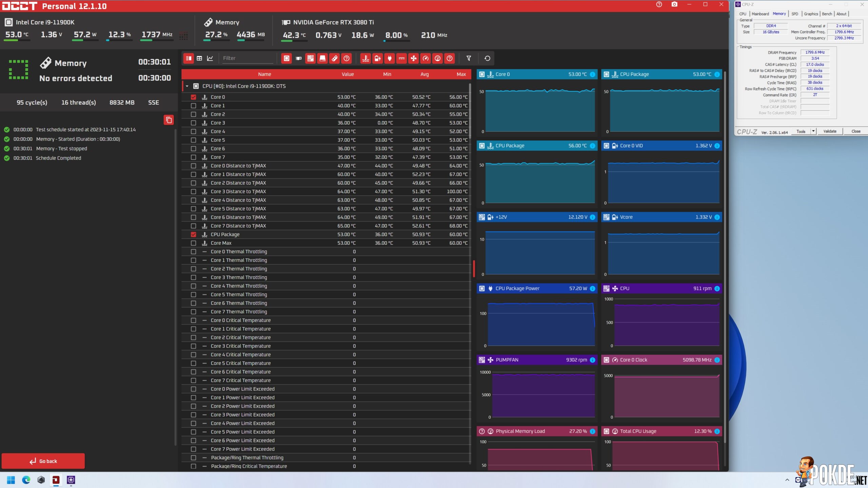Toggle the usage gauge sensor filter

[438, 58]
